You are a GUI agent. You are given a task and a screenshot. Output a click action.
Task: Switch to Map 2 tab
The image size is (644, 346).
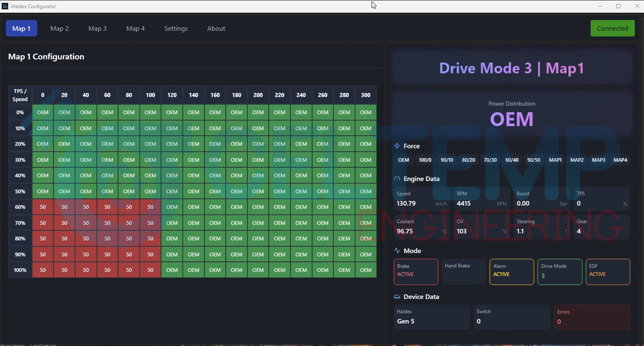(x=60, y=28)
